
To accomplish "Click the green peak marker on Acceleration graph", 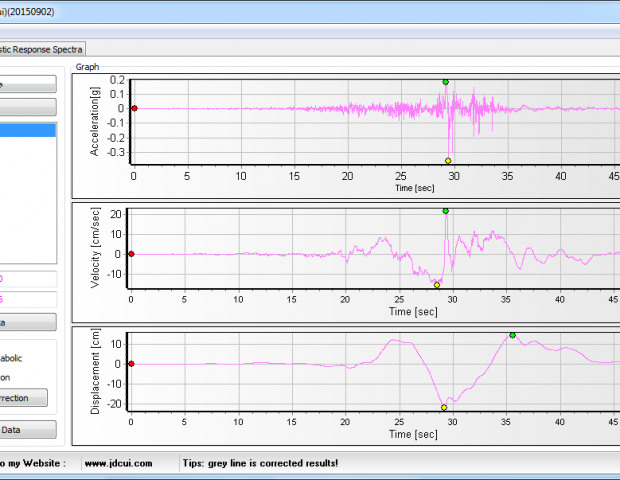I will [x=445, y=82].
